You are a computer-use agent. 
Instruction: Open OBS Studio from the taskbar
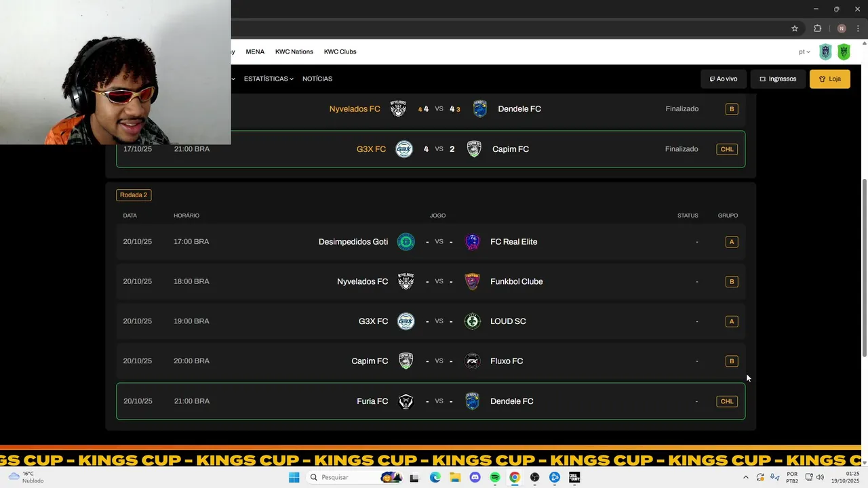click(535, 477)
